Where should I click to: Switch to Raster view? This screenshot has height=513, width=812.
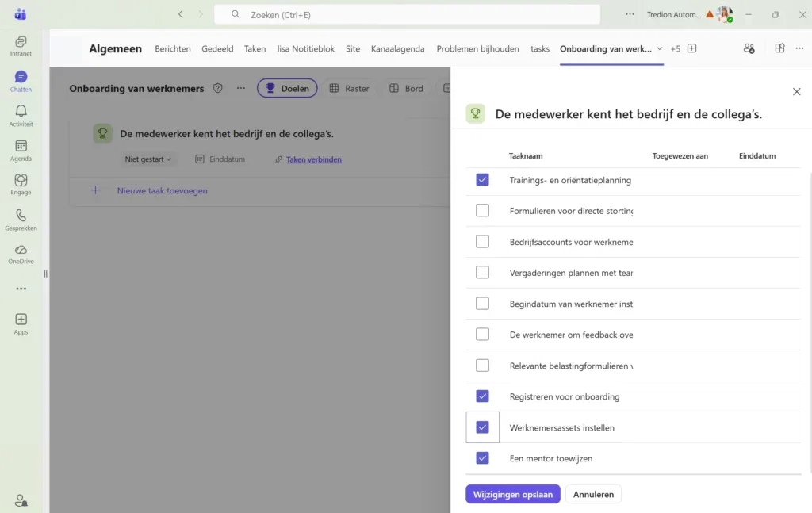point(350,88)
